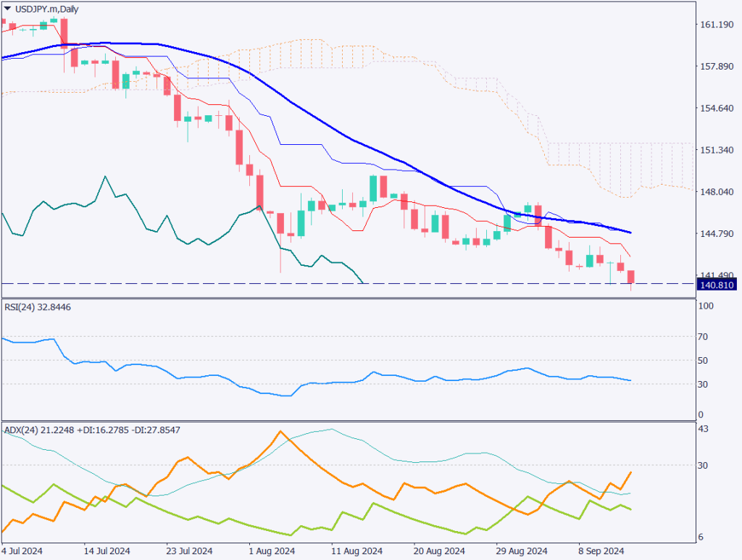This screenshot has width=742, height=560.
Task: Click the 161.190 price scale value
Action: (x=717, y=25)
